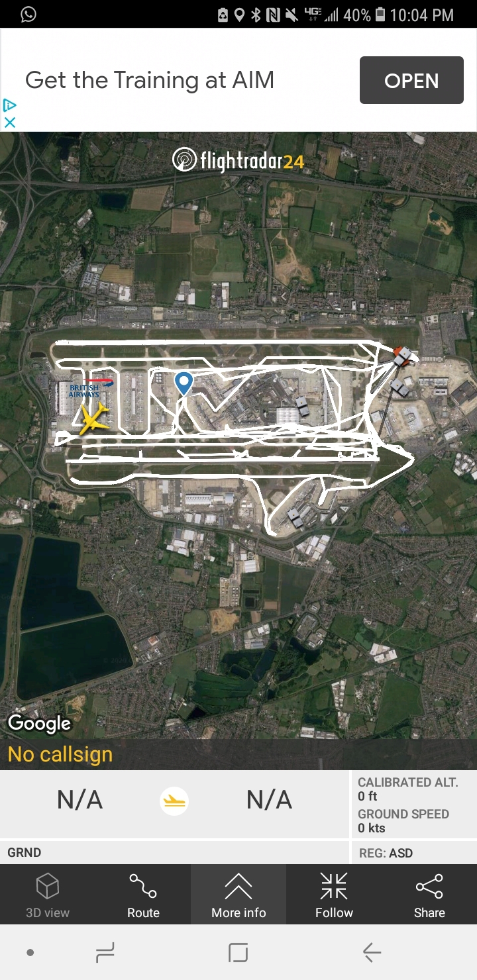Click the OPEN ad button
The width and height of the screenshot is (477, 980).
point(411,80)
